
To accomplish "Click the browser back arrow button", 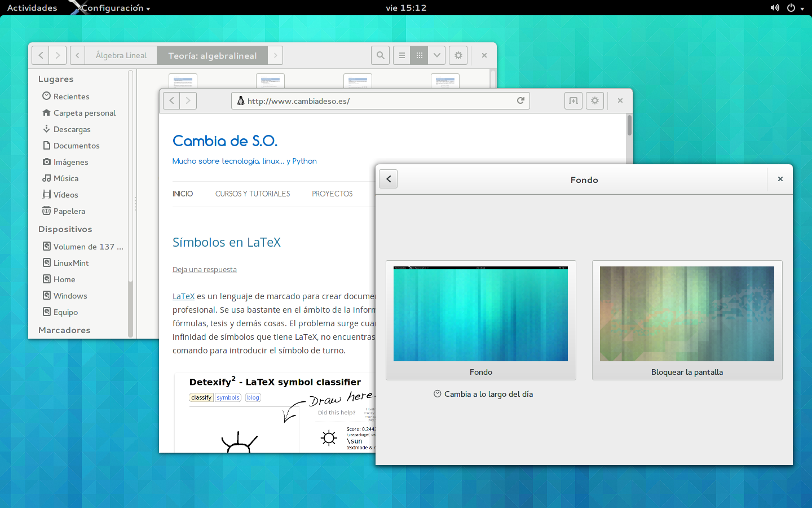I will pos(172,100).
